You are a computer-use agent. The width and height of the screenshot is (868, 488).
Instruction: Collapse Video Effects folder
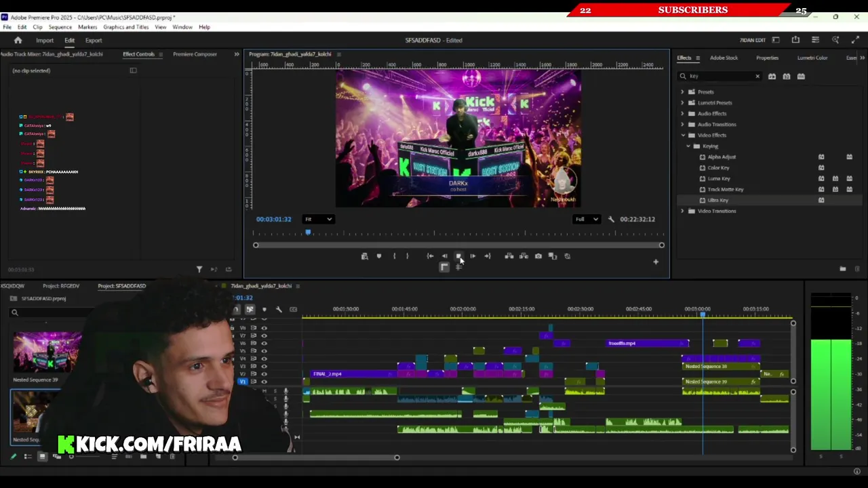coord(682,136)
